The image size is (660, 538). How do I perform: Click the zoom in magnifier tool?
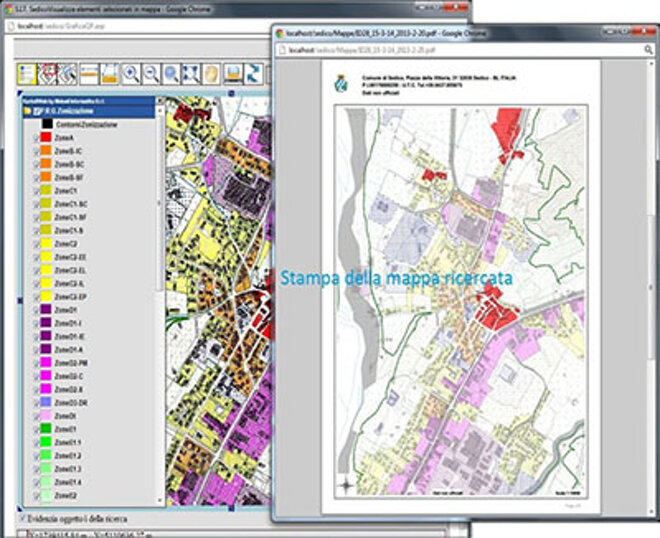tap(131, 73)
